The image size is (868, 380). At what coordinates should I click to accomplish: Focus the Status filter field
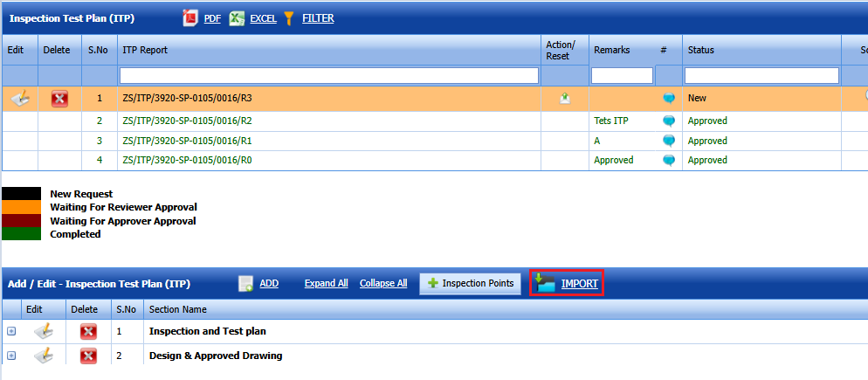tap(761, 75)
